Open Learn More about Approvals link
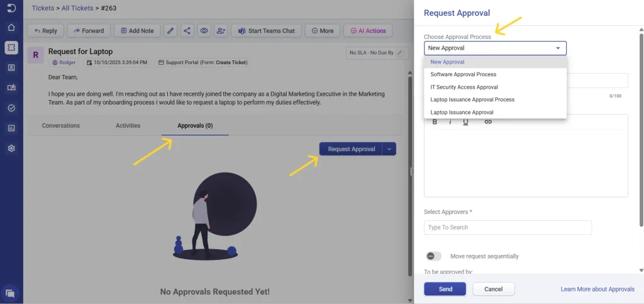The width and height of the screenshot is (644, 304). pos(597,289)
